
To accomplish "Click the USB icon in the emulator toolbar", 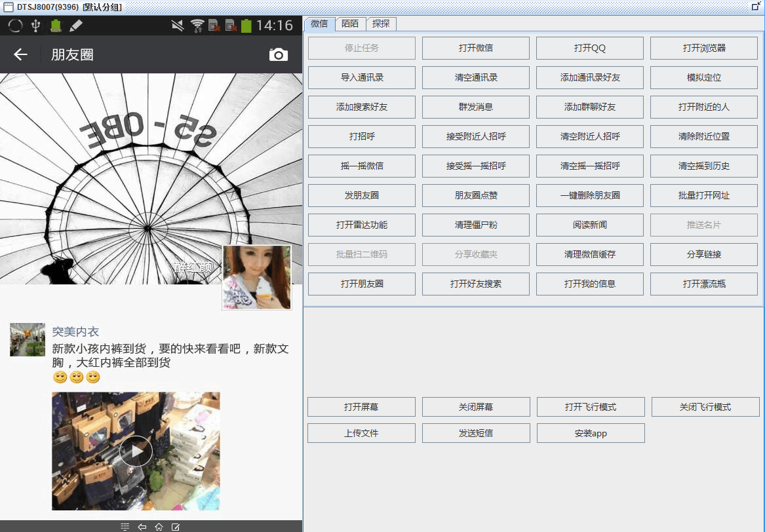I will click(x=35, y=25).
